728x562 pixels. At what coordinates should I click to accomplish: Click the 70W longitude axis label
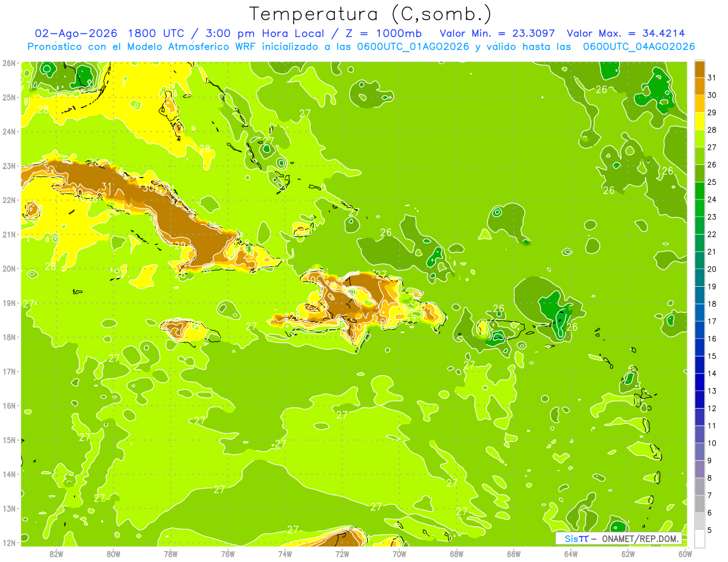[x=399, y=554]
